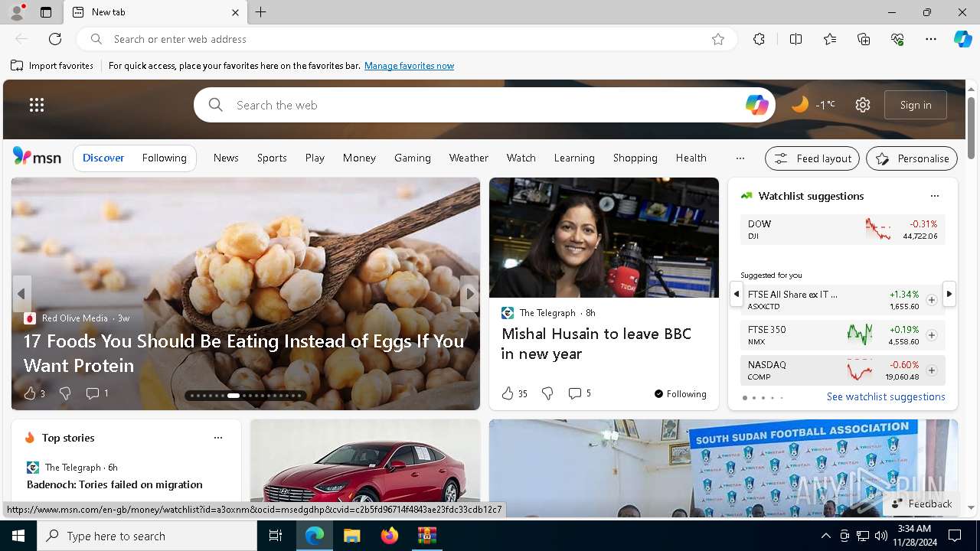Show next carousel story

470,294
